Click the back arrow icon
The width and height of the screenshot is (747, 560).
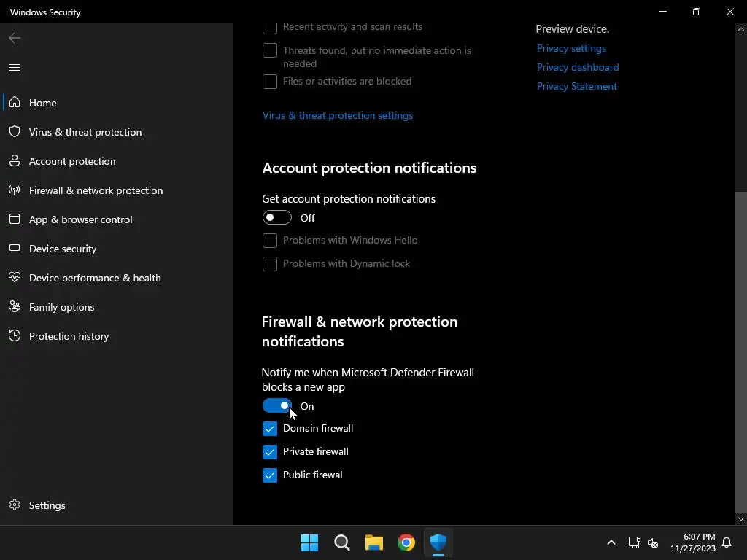click(x=15, y=38)
